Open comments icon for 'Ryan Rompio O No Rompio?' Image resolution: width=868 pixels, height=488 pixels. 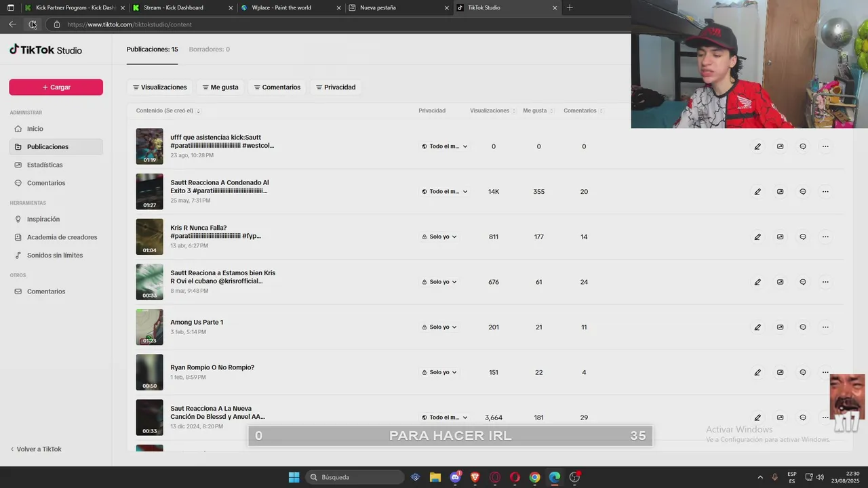pos(803,372)
